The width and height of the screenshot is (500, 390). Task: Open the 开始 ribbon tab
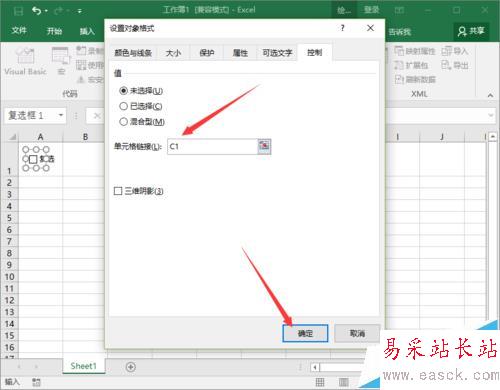(x=54, y=31)
